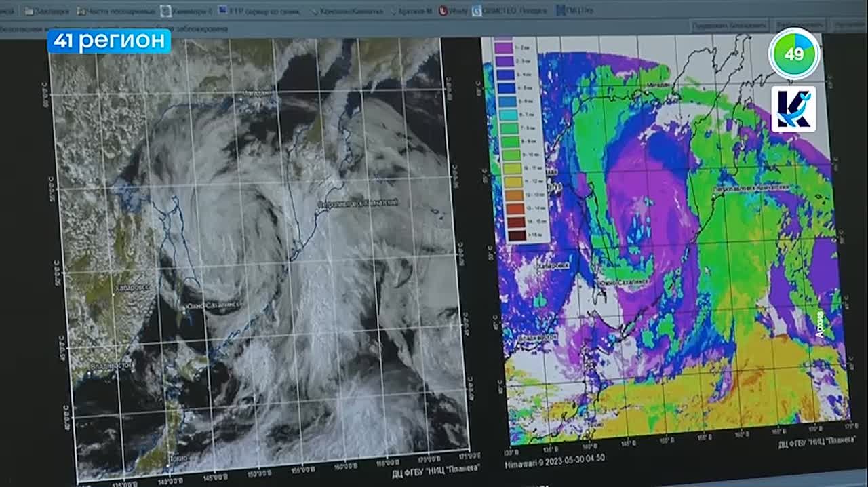The height and width of the screenshot is (487, 868).
Task: Click the Южно-Сахалинск label on the cloud image
Action: [x=212, y=306]
